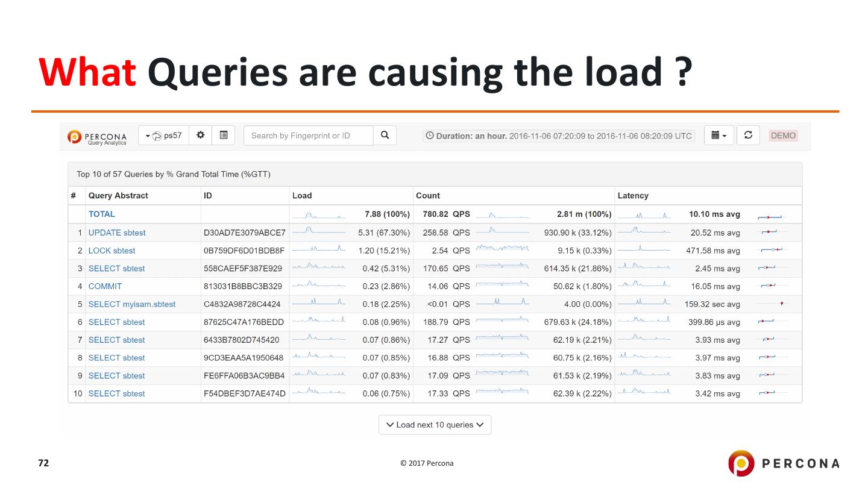Click the 5.31 (67.30%) load value
Image resolution: width=868 pixels, height=488 pixels.
tap(384, 233)
